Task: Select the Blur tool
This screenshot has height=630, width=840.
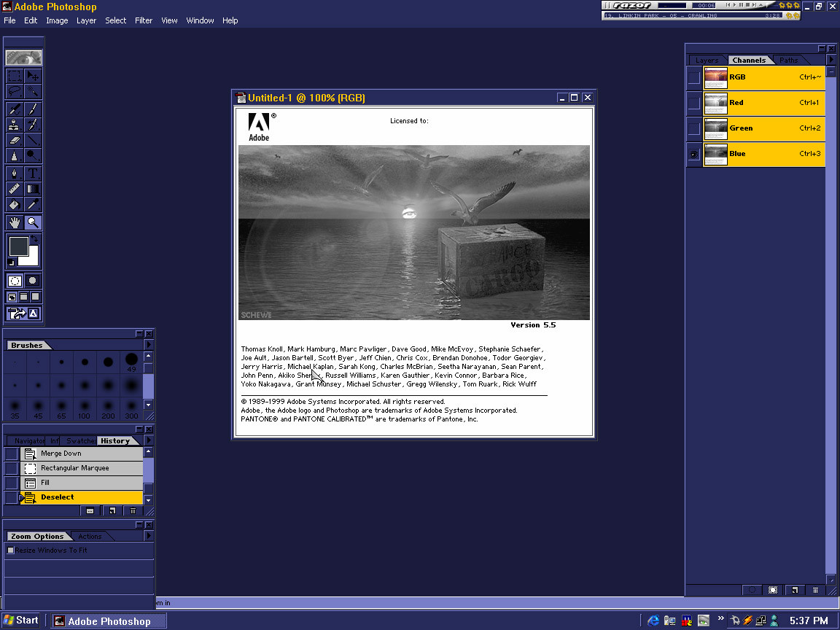Action: pyautogui.click(x=15, y=156)
